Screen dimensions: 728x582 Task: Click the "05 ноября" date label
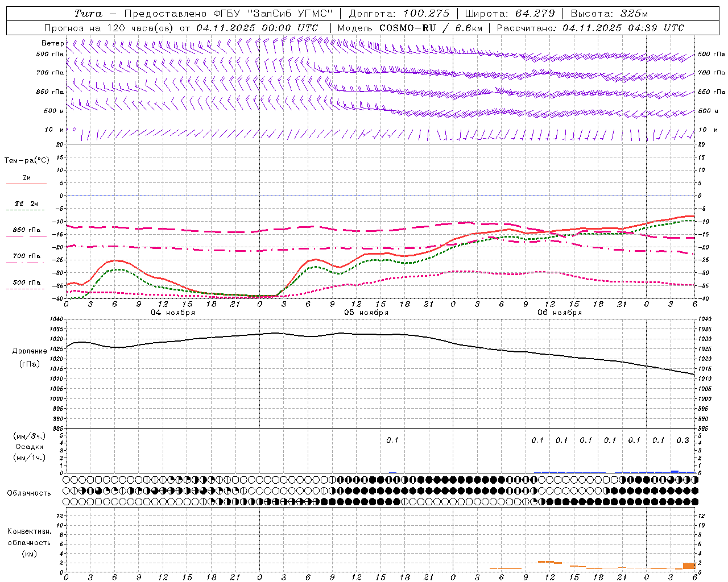tap(366, 313)
